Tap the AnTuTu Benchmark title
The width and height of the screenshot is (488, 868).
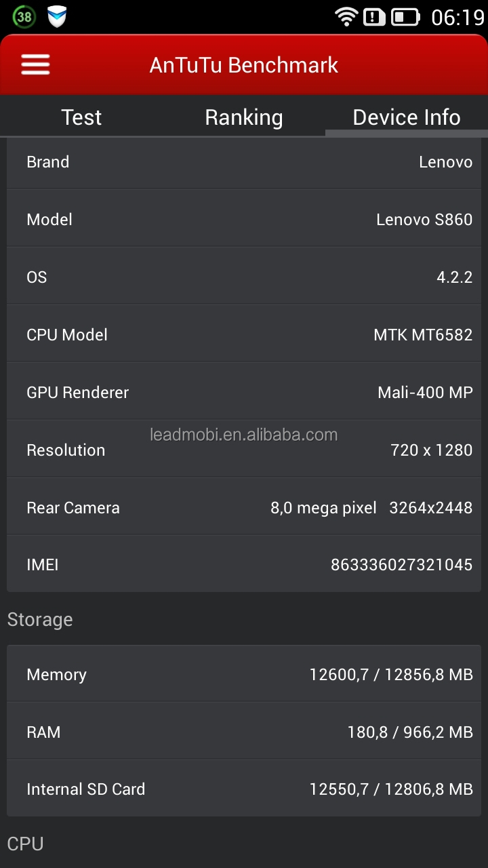244,65
